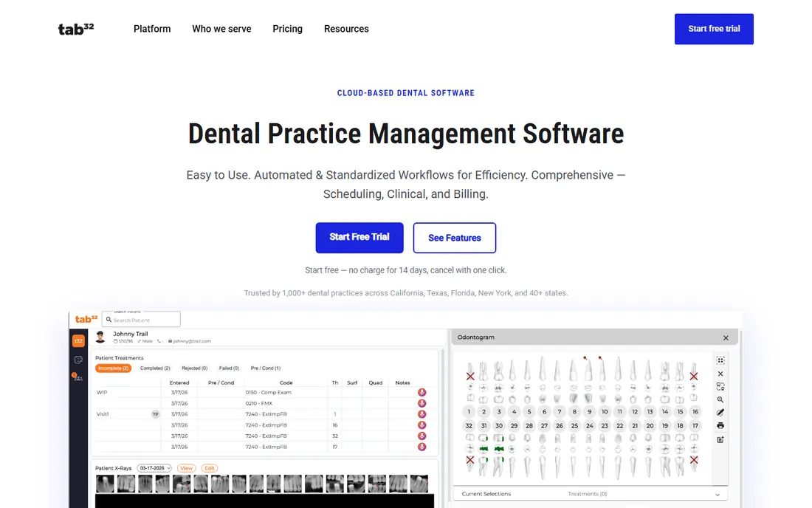
Task: Open the 03-17-2026 X-ray date dropdown
Action: (x=154, y=468)
